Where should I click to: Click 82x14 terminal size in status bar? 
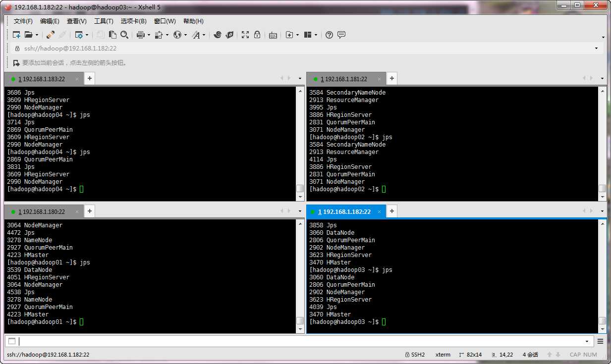point(470,355)
